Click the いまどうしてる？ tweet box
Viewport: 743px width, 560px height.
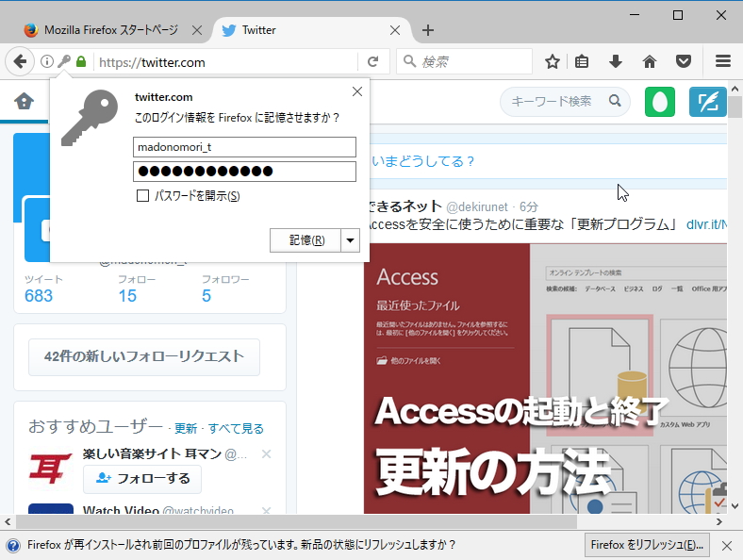coord(548,161)
